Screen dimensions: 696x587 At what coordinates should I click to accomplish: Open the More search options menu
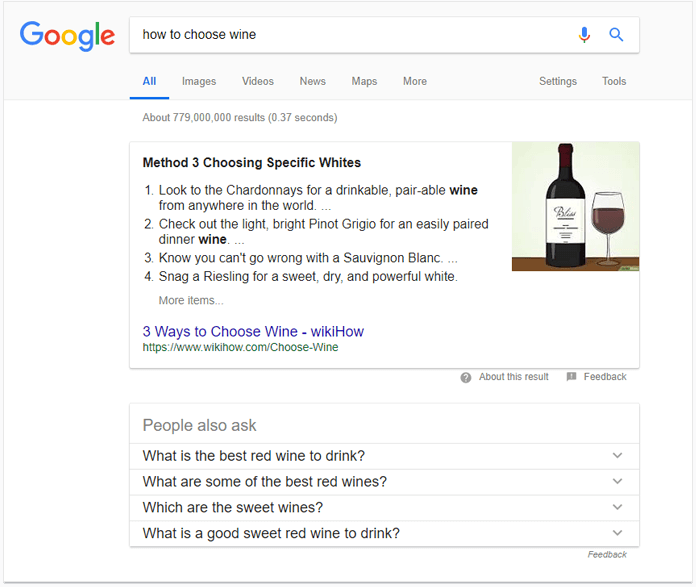414,81
